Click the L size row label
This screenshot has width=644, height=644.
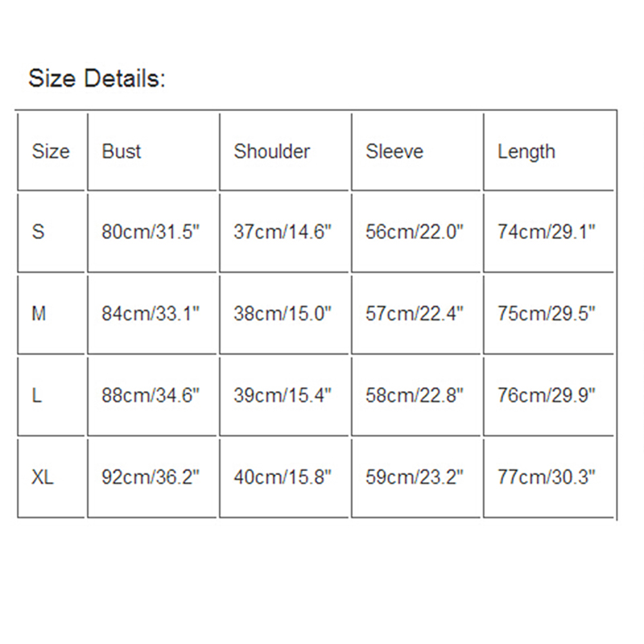tap(37, 395)
